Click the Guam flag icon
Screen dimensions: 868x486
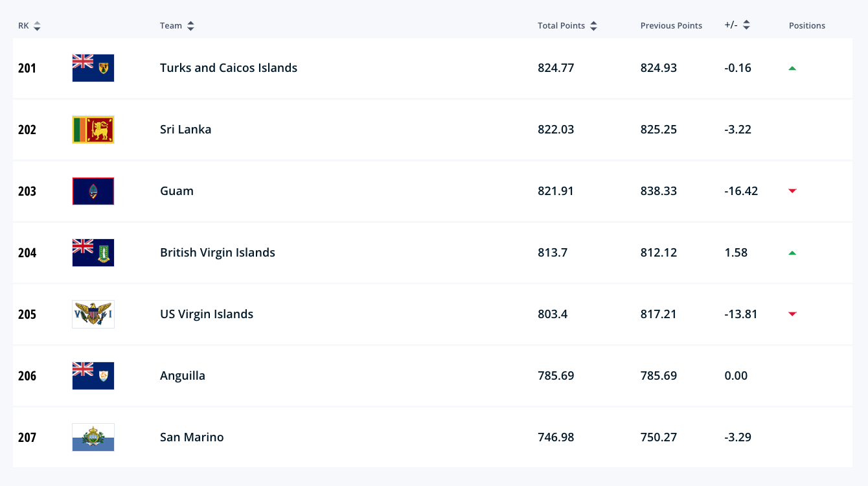pyautogui.click(x=93, y=191)
